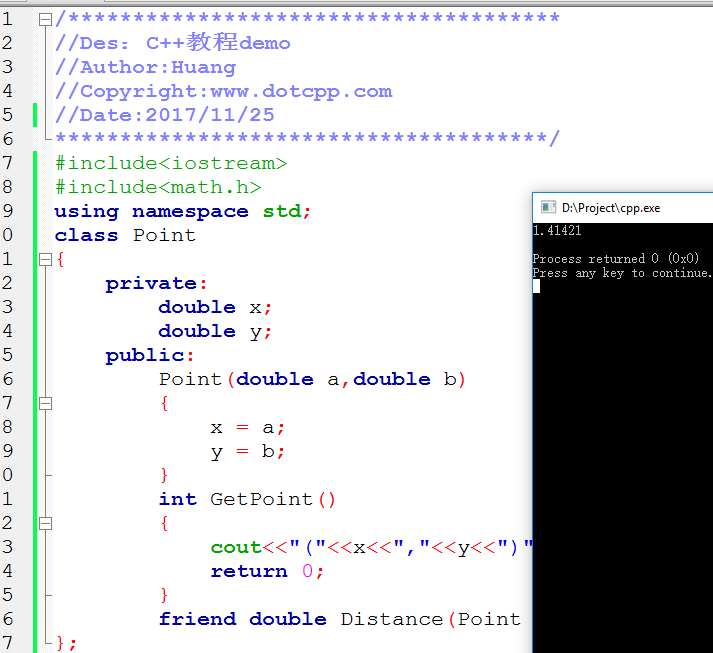Screen dimensions: 713x653
Task: Click the 'friend' keyword in Distance declaration
Action: pos(197,619)
